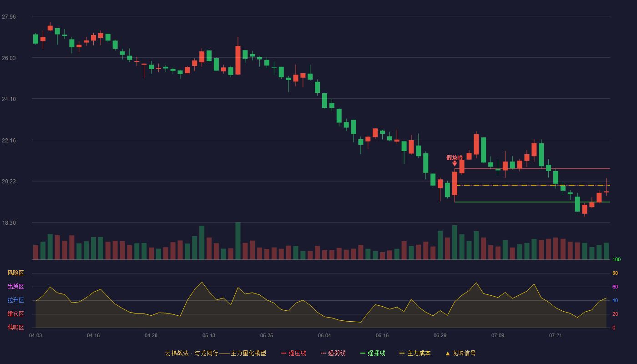Image resolution: width=637 pixels, height=364 pixels.
Task: Select the 22.16 price axis label
Action: (x=9, y=141)
